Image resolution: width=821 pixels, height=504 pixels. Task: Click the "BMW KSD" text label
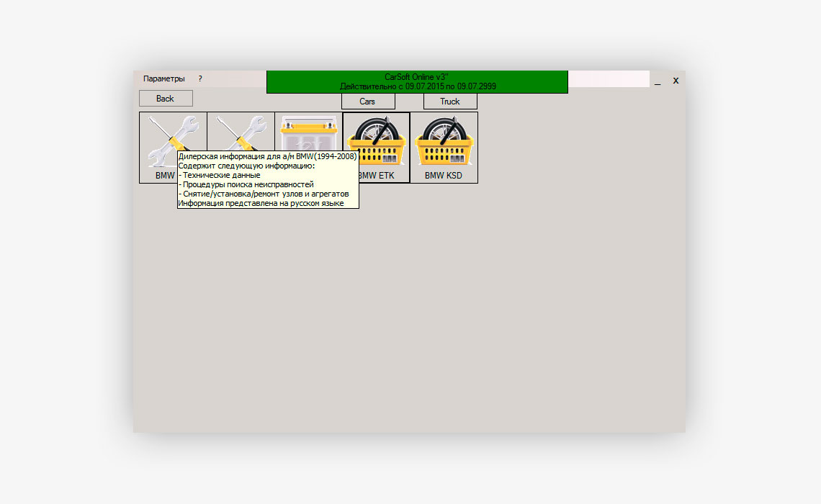tap(444, 175)
